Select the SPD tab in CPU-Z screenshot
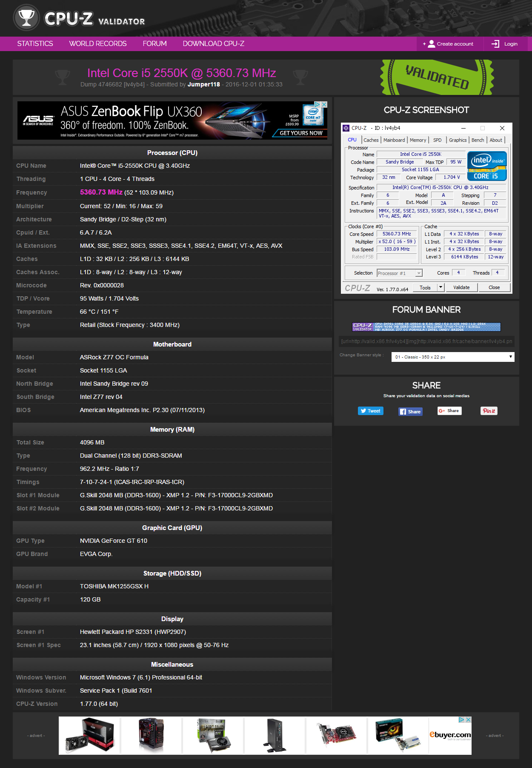 click(x=437, y=140)
